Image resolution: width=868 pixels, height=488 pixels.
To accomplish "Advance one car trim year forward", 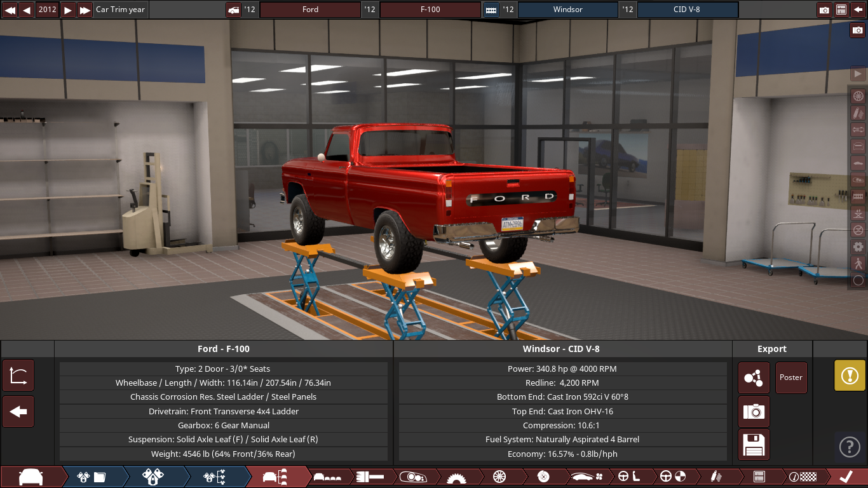I will point(68,10).
